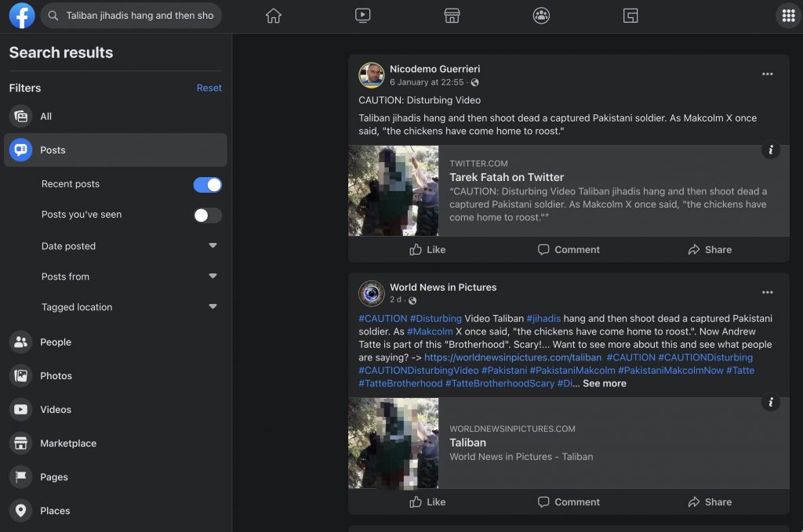
Task: Open the Marketplace icon in top navigation
Action: pos(452,16)
